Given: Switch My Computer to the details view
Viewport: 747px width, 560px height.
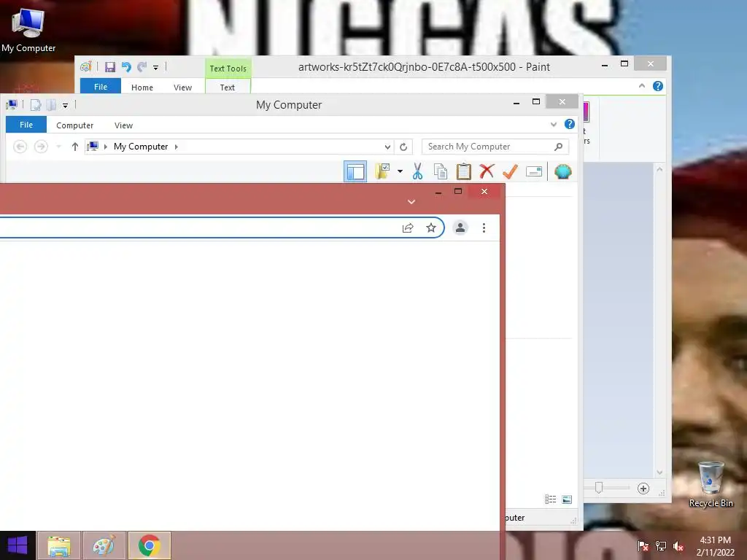Looking at the screenshot, I should (x=550, y=499).
